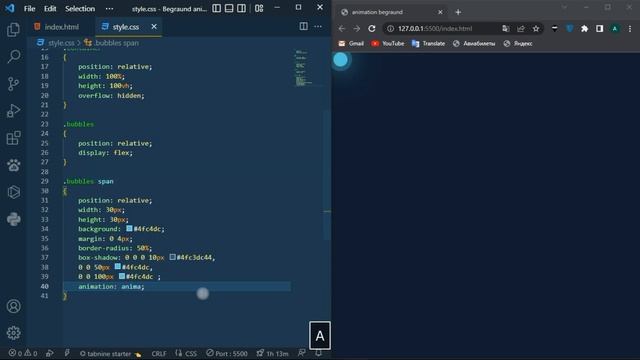640x360 pixels.
Task: Open the Explorer view in activity bar
Action: coord(13,29)
